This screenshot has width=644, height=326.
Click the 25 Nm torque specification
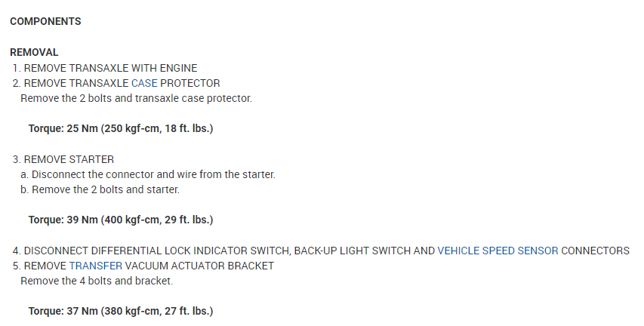tap(120, 128)
